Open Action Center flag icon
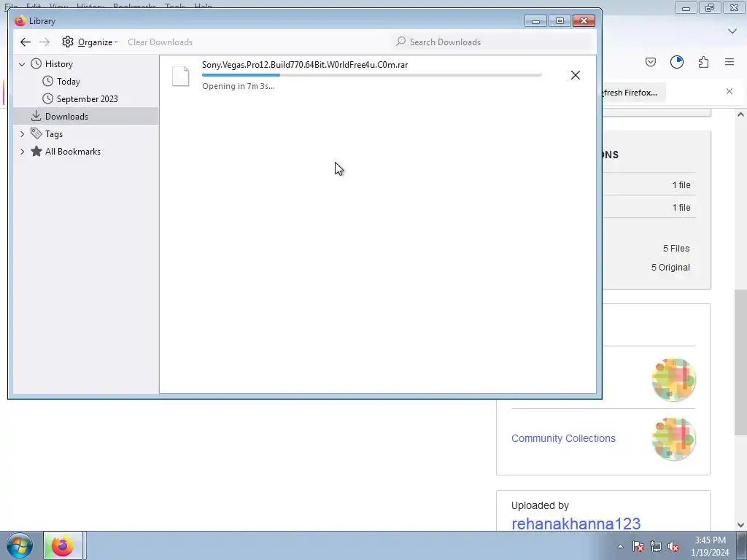Image resolution: width=747 pixels, height=560 pixels. (638, 547)
